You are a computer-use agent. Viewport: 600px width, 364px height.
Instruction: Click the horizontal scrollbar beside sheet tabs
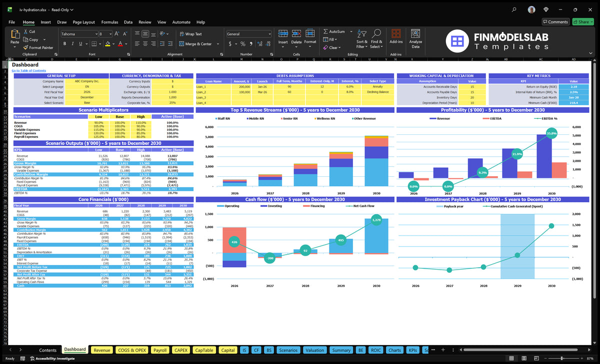click(x=520, y=350)
